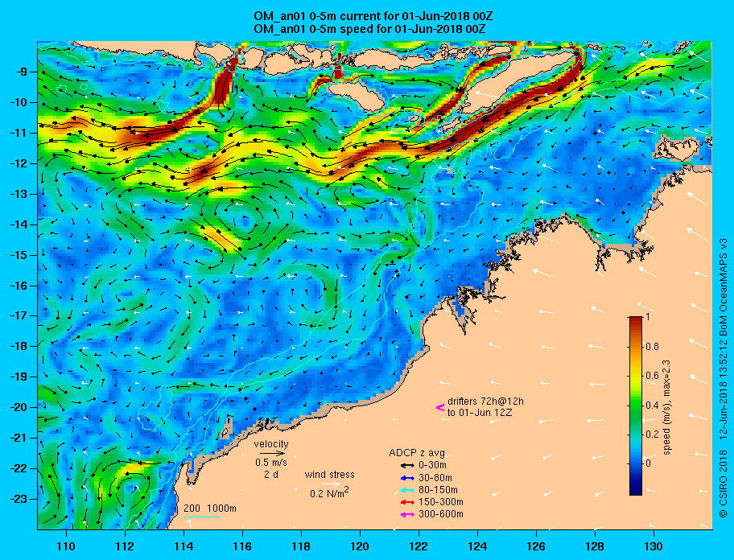Click the colorbar tick value '0.8'

point(652,347)
